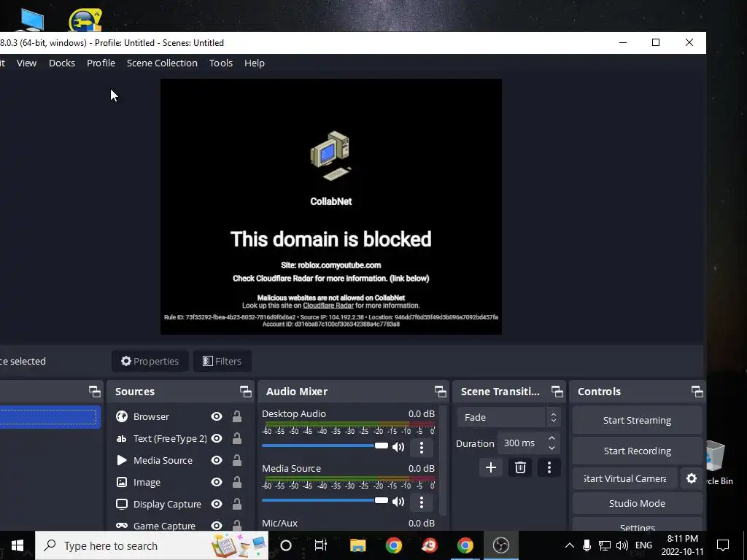Image resolution: width=747 pixels, height=560 pixels.
Task: Click Start Streaming
Action: [637, 421]
